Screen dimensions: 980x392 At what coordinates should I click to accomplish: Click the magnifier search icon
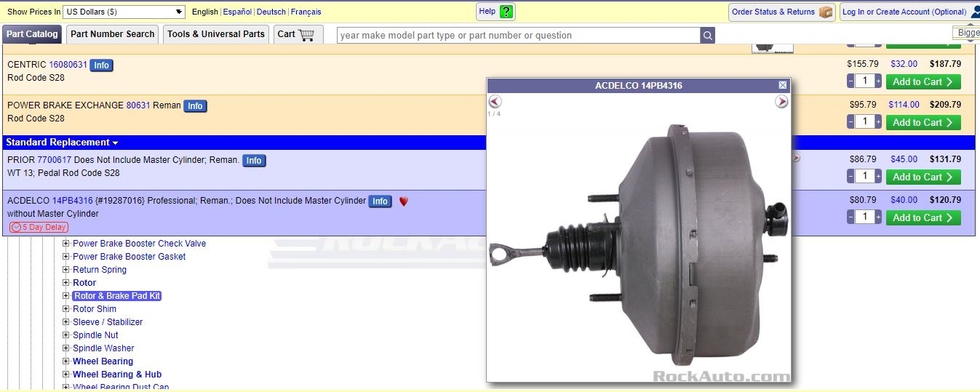pos(707,35)
